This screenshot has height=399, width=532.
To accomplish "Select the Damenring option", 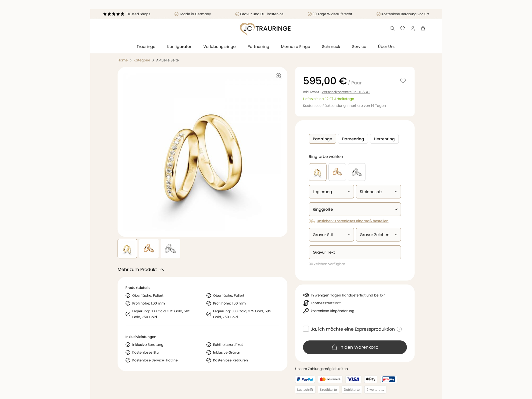I will click(353, 139).
